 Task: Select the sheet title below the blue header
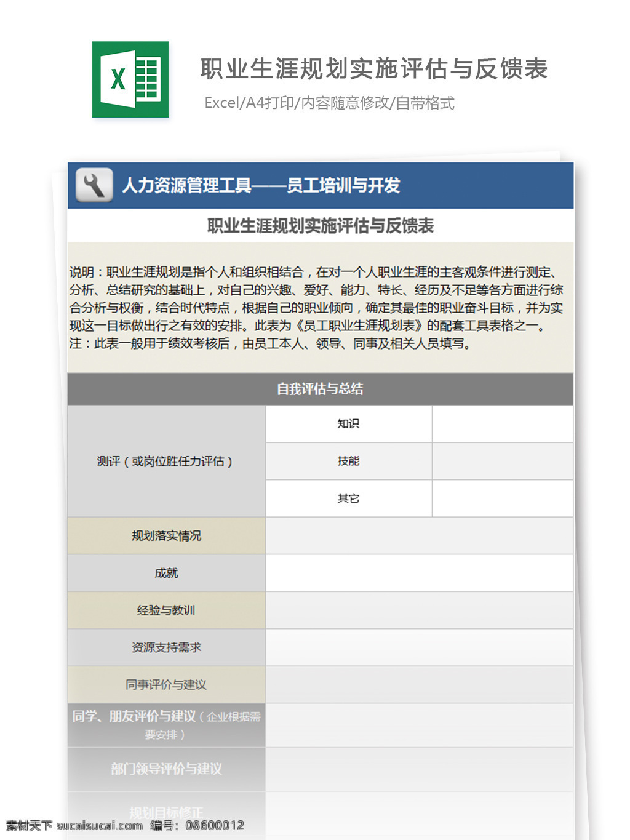pyautogui.click(x=321, y=226)
